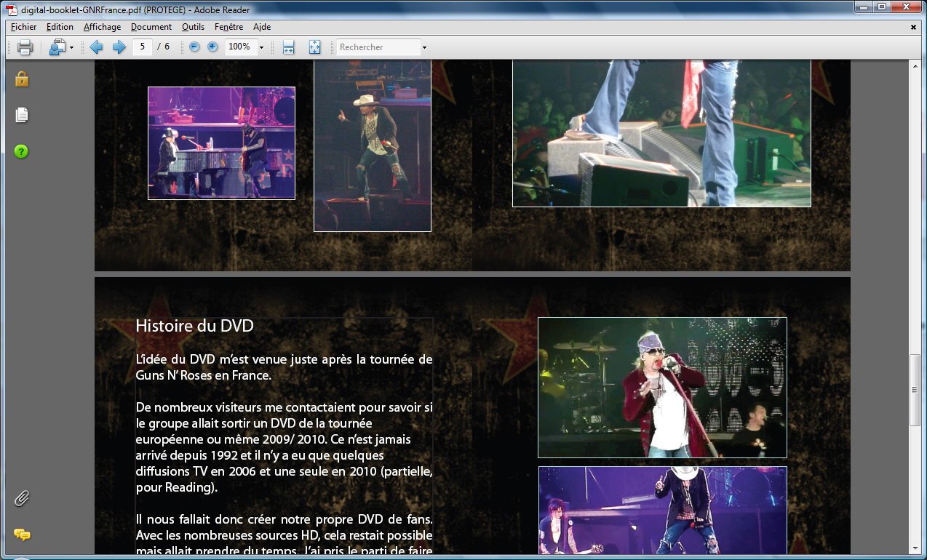This screenshot has height=560, width=927.
Task: Click the scrollbar down arrow
Action: [x=915, y=548]
